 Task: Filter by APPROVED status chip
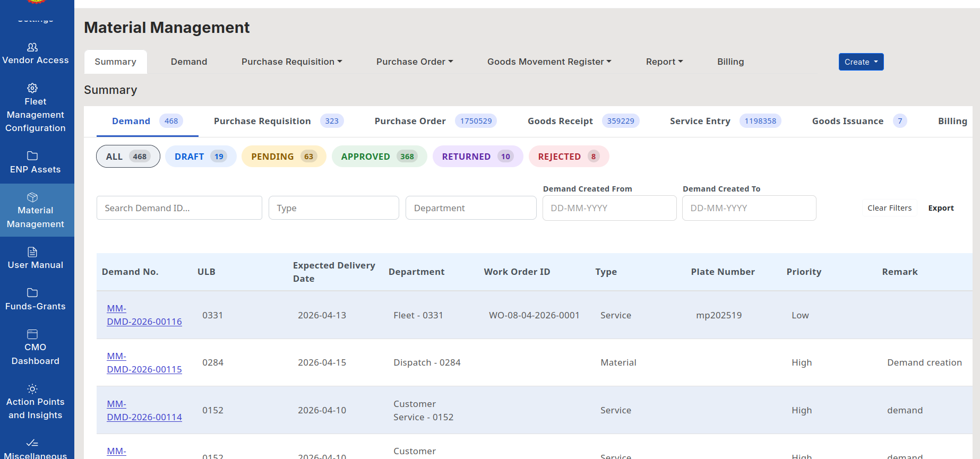click(379, 157)
